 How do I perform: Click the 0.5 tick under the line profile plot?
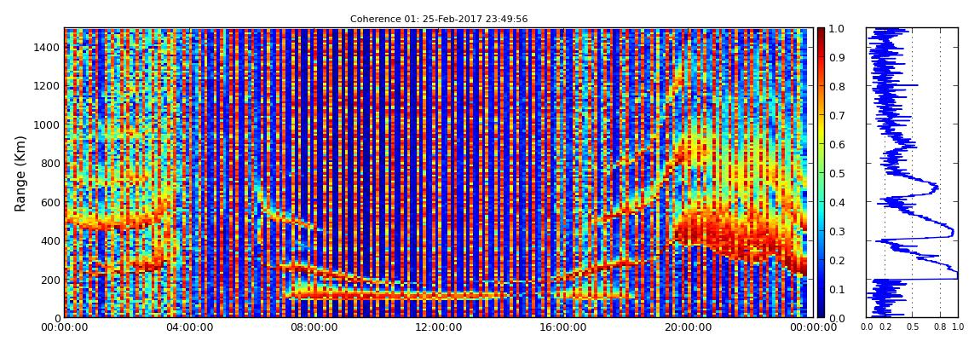pos(913,327)
